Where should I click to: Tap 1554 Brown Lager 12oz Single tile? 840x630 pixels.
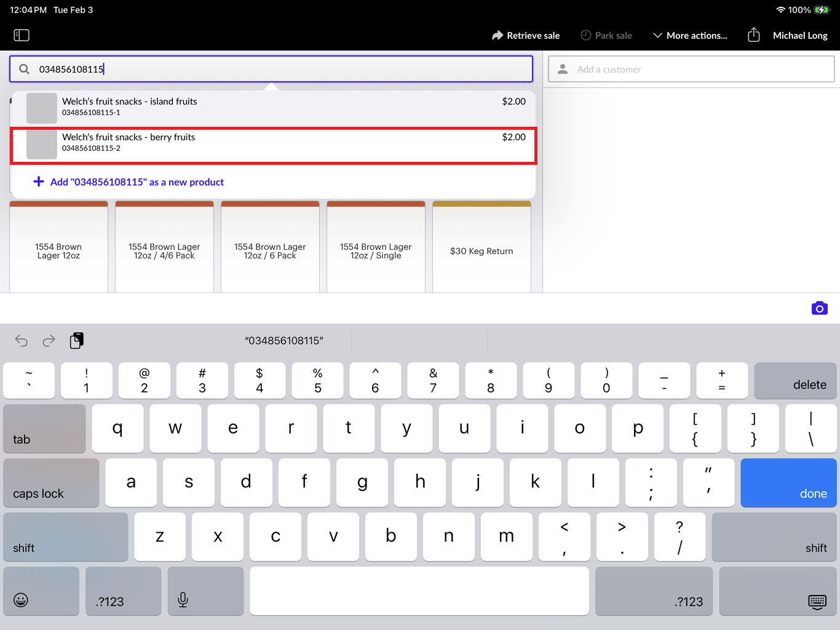[x=376, y=247]
